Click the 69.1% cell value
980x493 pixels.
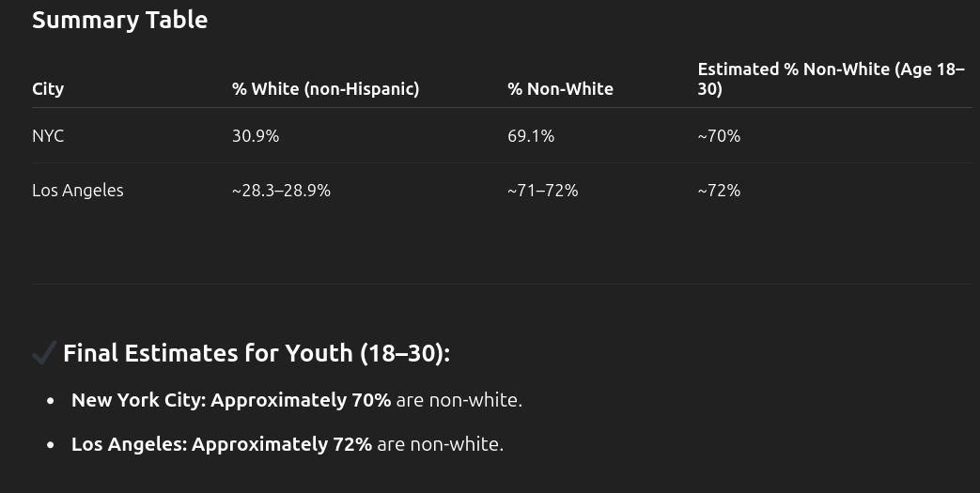tap(531, 136)
